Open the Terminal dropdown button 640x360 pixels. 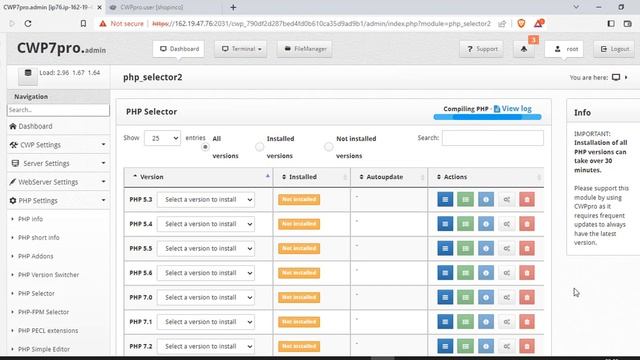pos(241,49)
